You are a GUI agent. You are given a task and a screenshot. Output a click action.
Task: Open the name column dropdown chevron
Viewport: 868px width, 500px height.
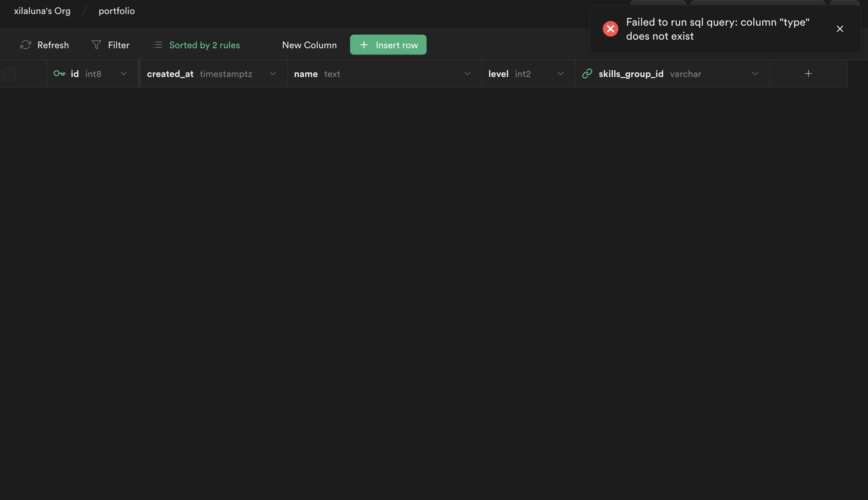coord(467,73)
